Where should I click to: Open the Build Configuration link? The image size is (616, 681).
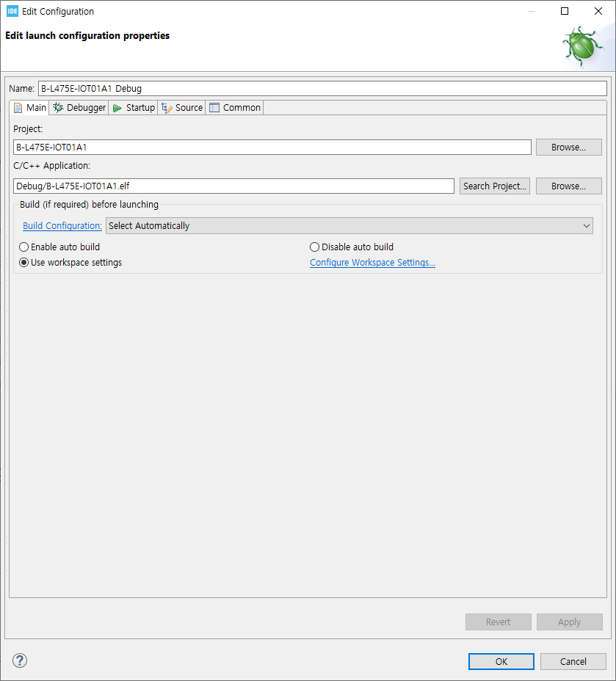coord(62,226)
